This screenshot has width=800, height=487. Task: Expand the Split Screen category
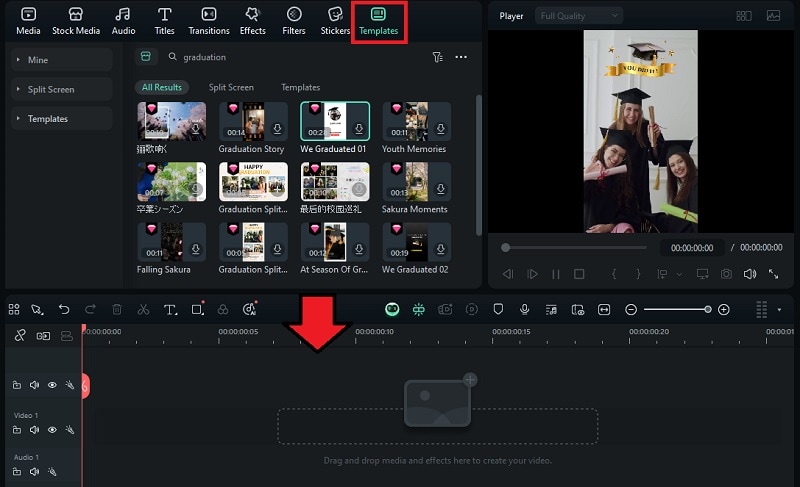pos(62,89)
